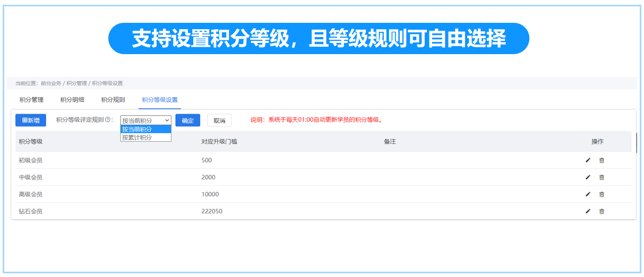The height and width of the screenshot is (277, 644).
Task: Click edit pencil icon for 初级会员
Action: [x=588, y=160]
